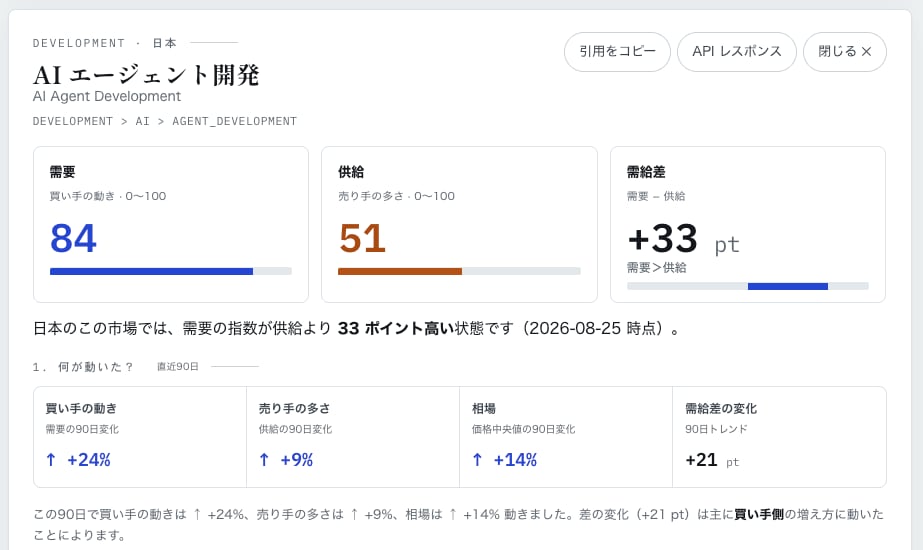Click the 需要 − 供給 subtitle
This screenshot has height=550, width=923.
(x=656, y=196)
